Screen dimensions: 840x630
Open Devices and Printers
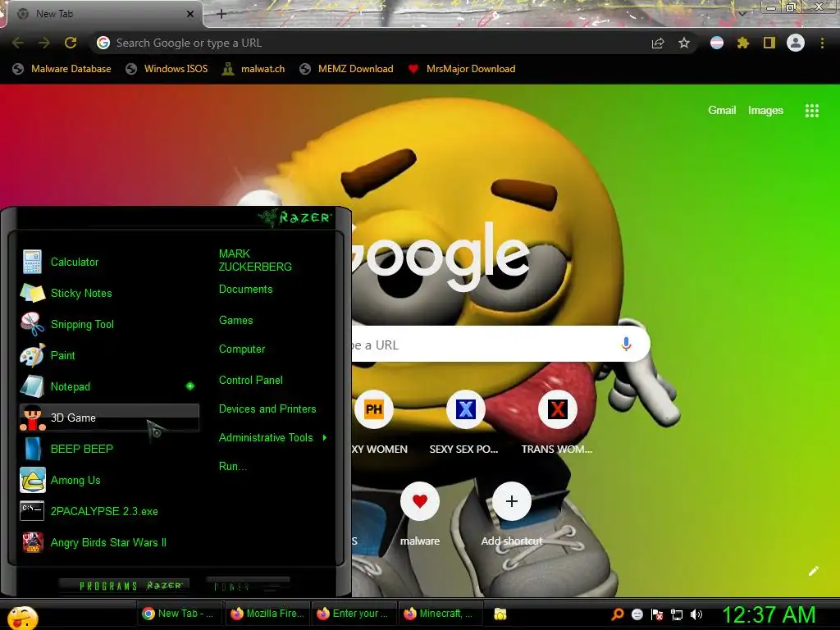point(267,409)
